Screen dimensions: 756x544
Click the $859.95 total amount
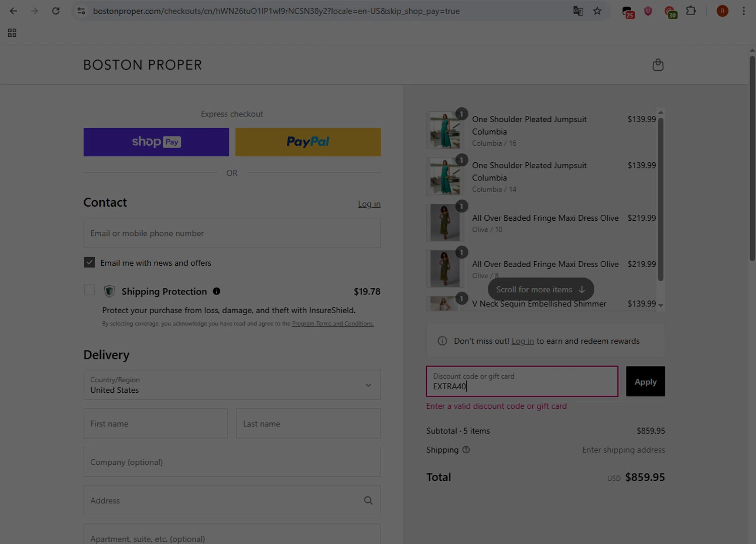(645, 477)
